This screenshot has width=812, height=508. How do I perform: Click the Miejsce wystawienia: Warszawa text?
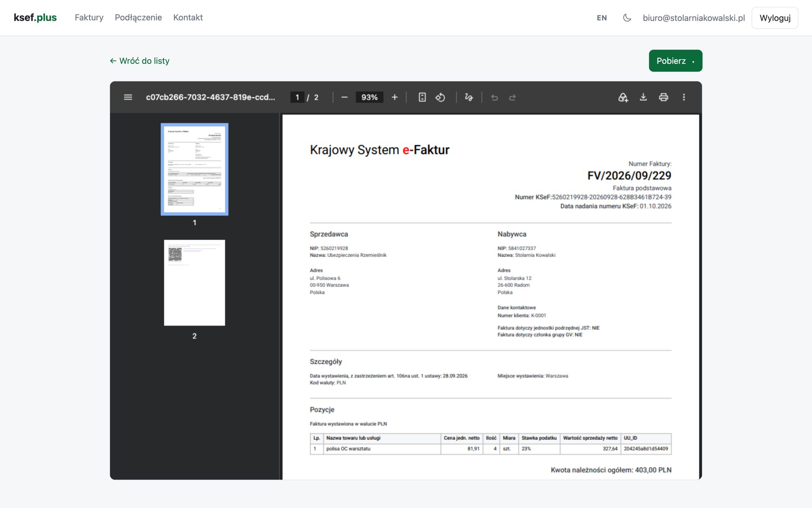[x=533, y=376]
